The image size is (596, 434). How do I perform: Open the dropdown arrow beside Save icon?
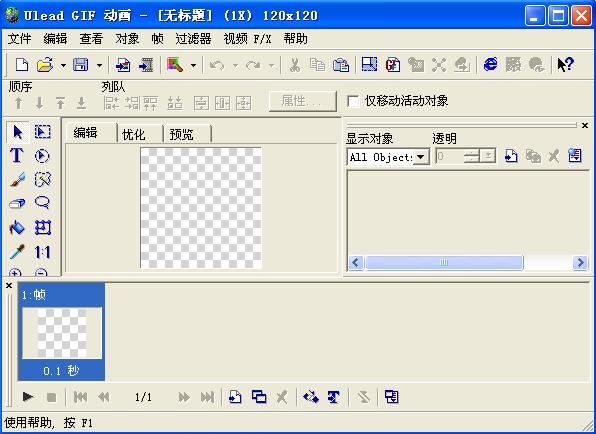point(99,65)
